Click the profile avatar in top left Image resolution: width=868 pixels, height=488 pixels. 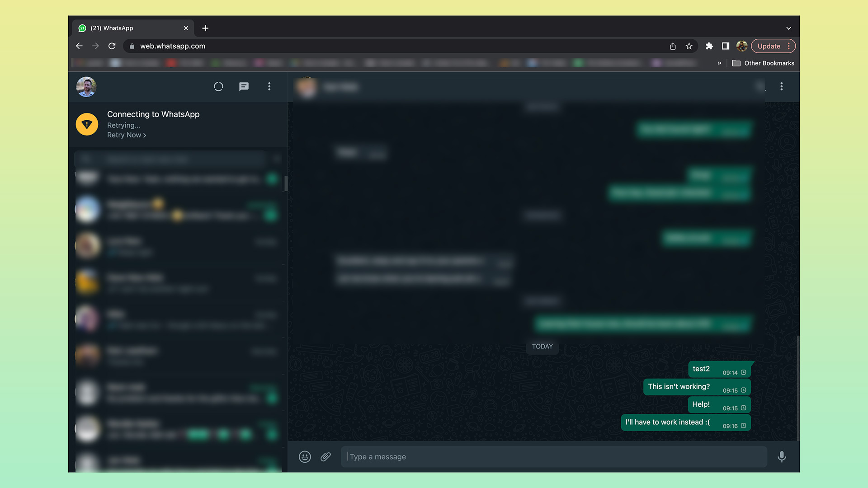(88, 86)
